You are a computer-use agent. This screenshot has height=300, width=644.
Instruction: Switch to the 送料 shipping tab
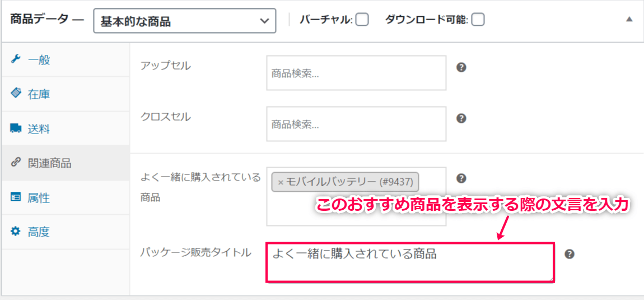point(66,129)
